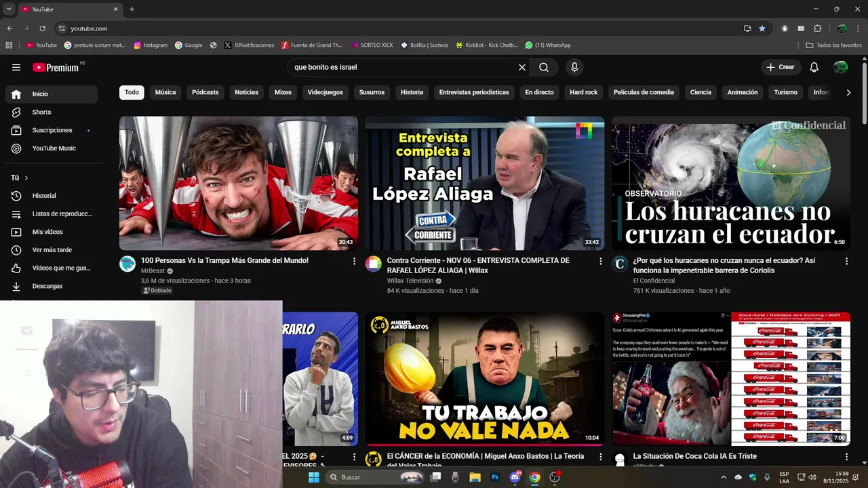Open a new Chrome tab
The image size is (868, 488).
pyautogui.click(x=132, y=9)
